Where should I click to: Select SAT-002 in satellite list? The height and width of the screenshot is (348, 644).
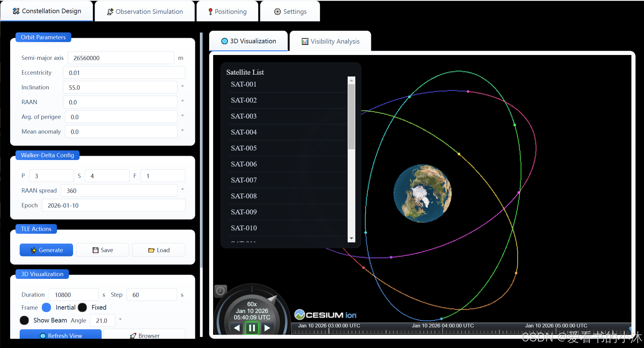coord(287,100)
